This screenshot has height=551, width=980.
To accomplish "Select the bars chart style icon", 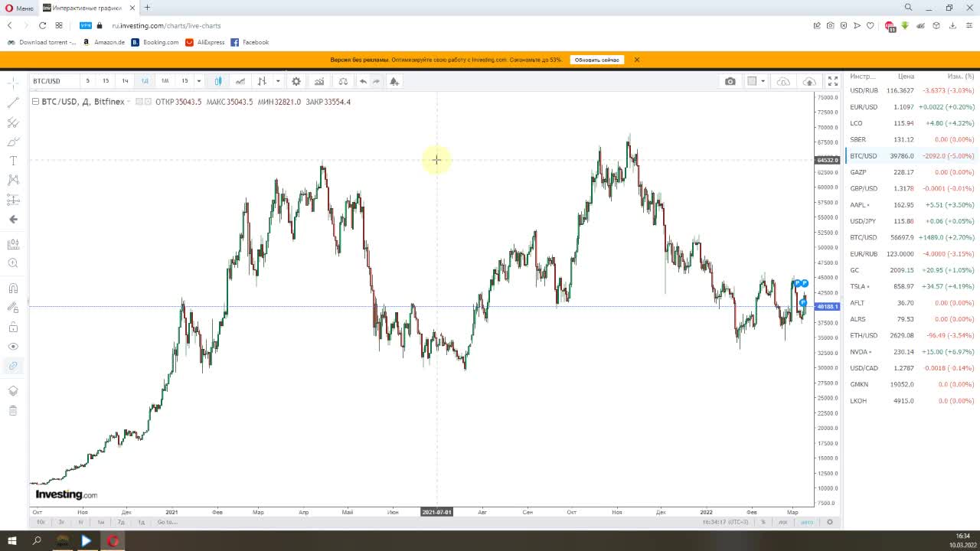I will click(x=262, y=81).
